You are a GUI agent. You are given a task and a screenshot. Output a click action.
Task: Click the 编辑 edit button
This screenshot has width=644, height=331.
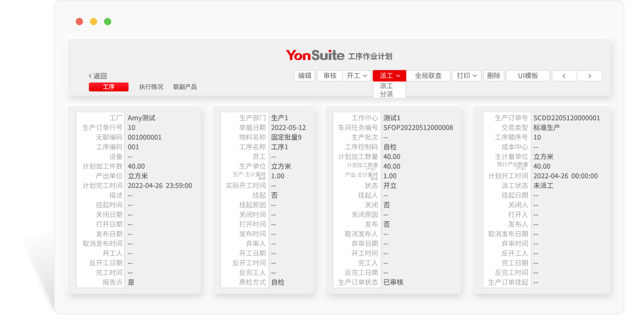tap(305, 76)
